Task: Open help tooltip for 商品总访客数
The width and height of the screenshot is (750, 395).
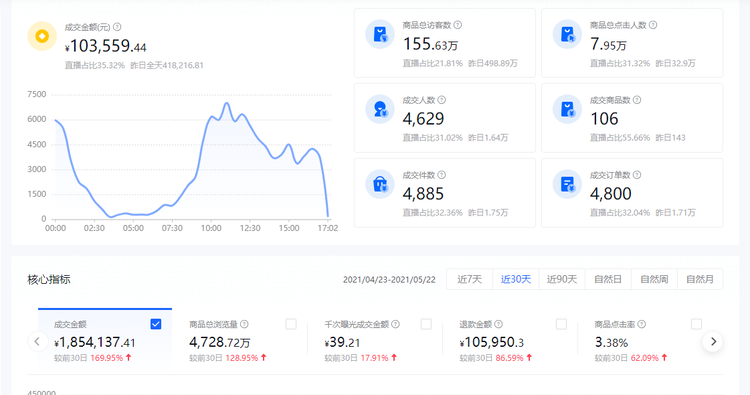Action: [x=458, y=25]
